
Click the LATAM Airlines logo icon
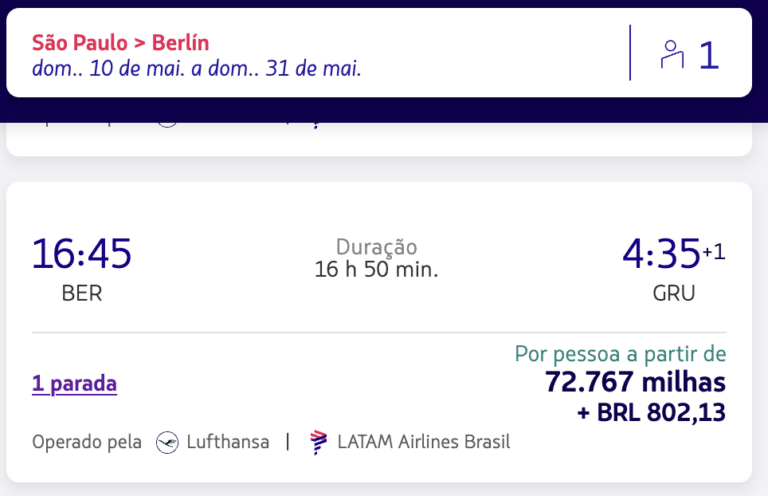pyautogui.click(x=319, y=442)
